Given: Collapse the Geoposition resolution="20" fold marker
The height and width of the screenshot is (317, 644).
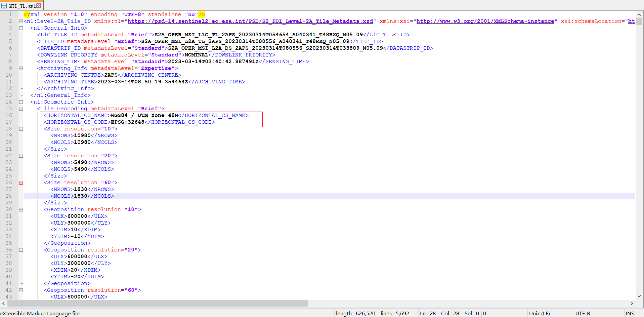Looking at the screenshot, I should [21, 250].
